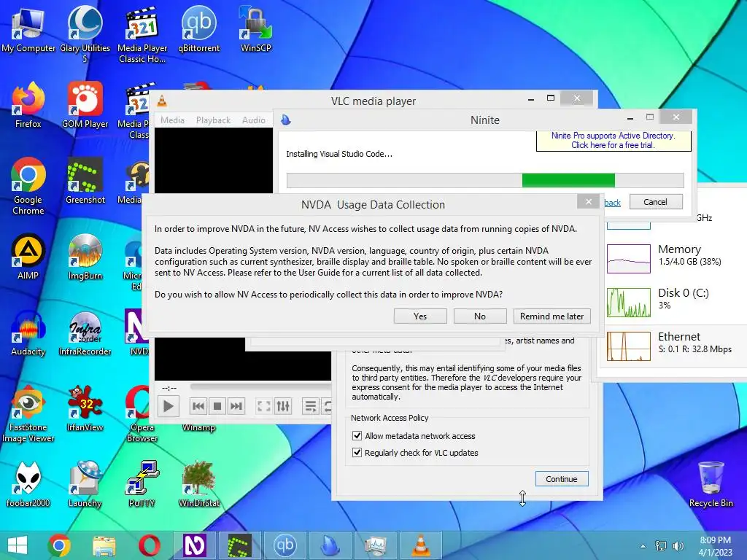Switch to VLC taskbar button

click(421, 545)
